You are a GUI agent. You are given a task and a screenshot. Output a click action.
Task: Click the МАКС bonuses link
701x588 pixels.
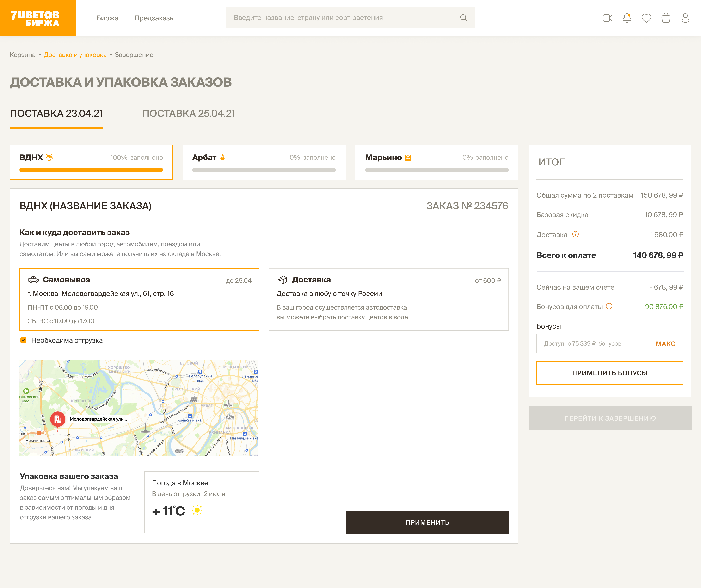coord(665,344)
